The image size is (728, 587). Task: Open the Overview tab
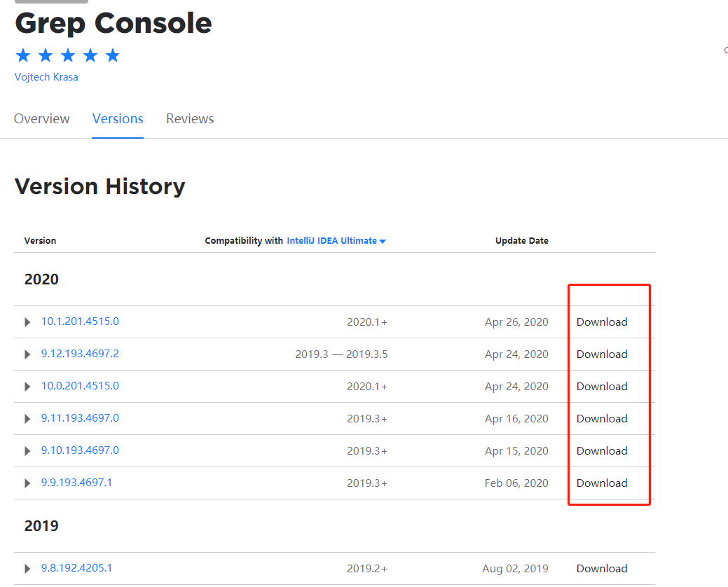[42, 119]
